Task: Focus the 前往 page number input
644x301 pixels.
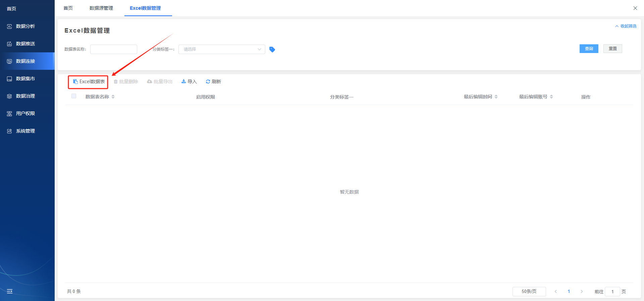Action: 612,292
